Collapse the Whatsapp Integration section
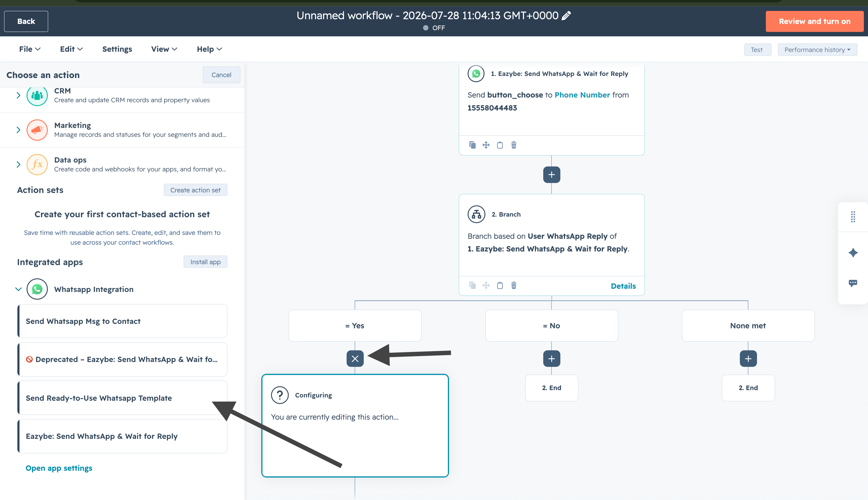 click(18, 289)
